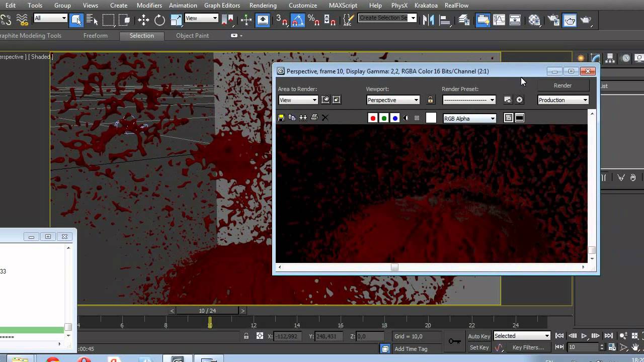Image resolution: width=644 pixels, height=362 pixels.
Task: Open the Krakatoa menu
Action: pyautogui.click(x=426, y=6)
